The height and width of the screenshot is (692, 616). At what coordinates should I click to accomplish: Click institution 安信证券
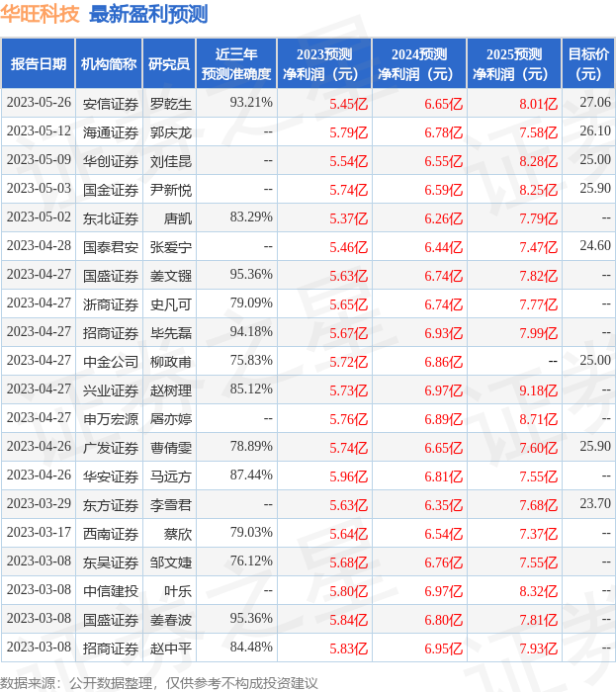tap(111, 104)
